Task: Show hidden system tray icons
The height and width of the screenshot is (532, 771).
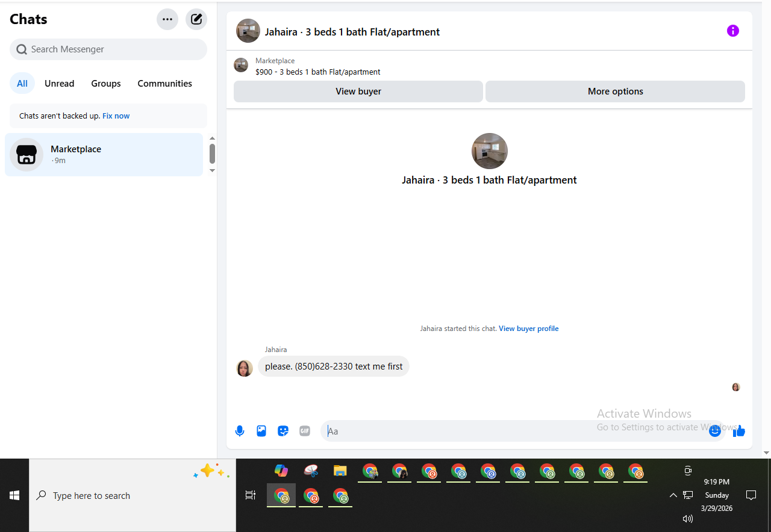Action: (673, 495)
